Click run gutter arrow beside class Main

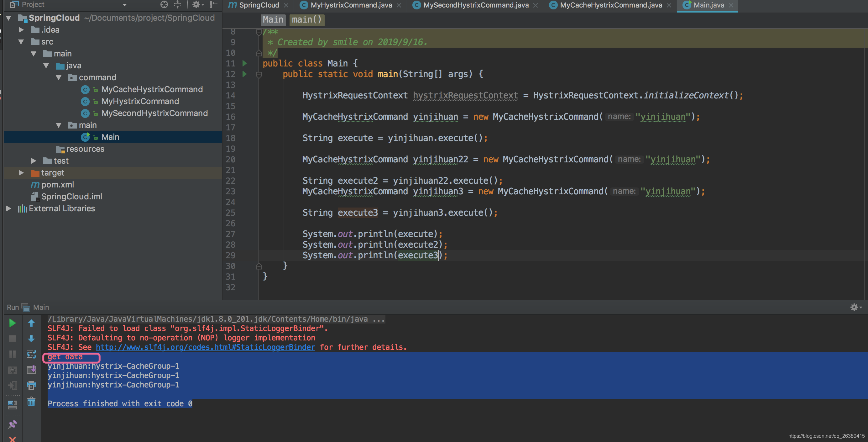click(x=245, y=63)
